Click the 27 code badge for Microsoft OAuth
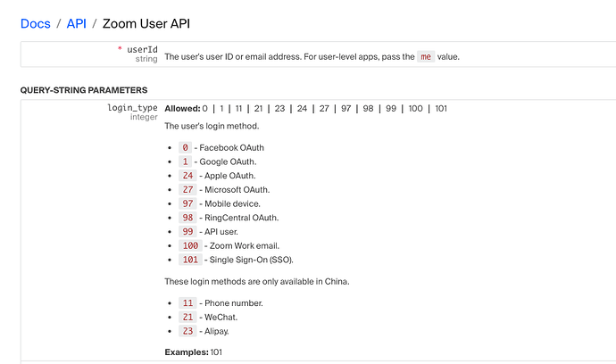616x364 pixels. pos(187,190)
